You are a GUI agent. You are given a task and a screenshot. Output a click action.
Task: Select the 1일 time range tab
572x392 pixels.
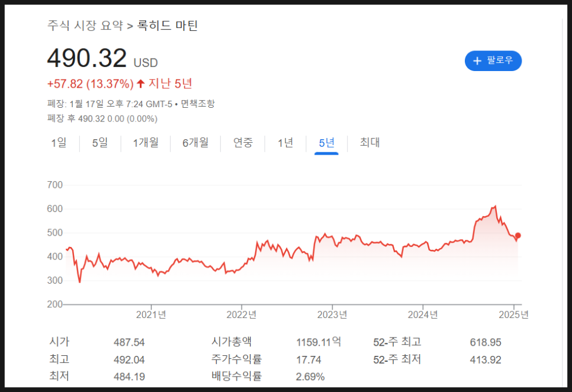pos(59,143)
